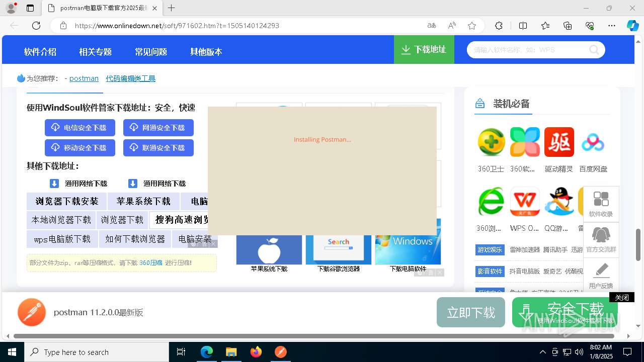Click the 浏览器下载安装 ad link

pos(67,202)
